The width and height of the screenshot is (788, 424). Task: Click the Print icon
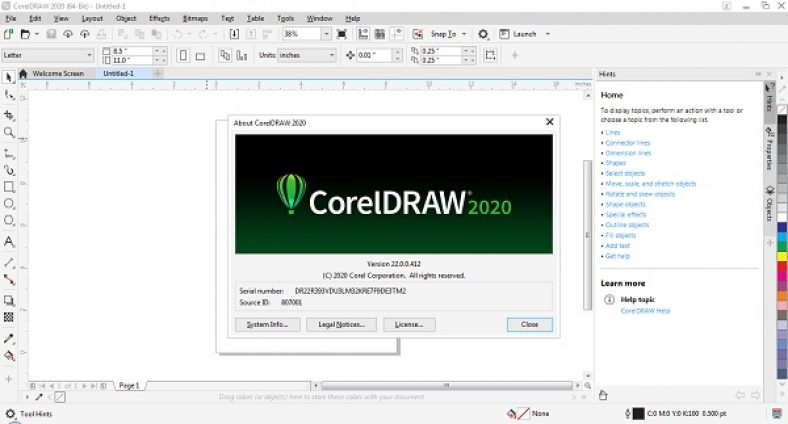102,34
